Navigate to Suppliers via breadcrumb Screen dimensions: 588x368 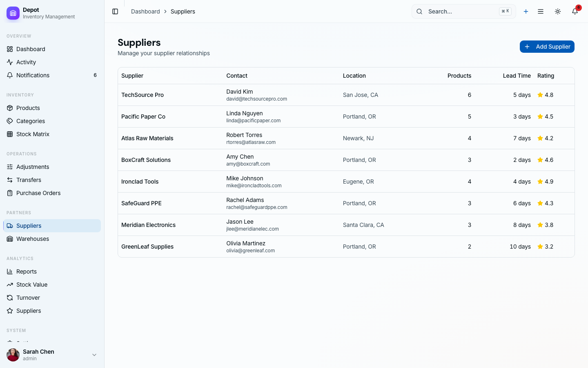coord(183,11)
